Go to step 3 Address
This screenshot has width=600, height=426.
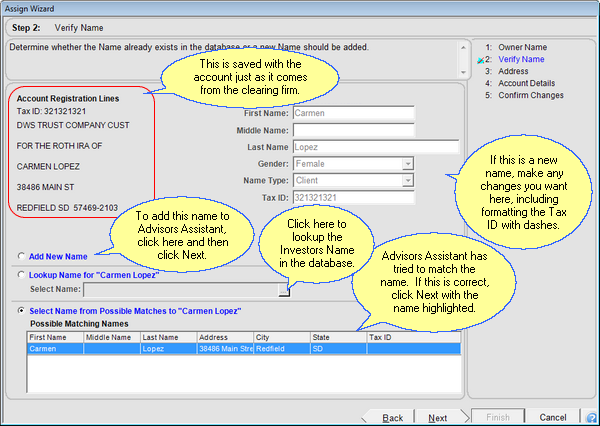512,72
